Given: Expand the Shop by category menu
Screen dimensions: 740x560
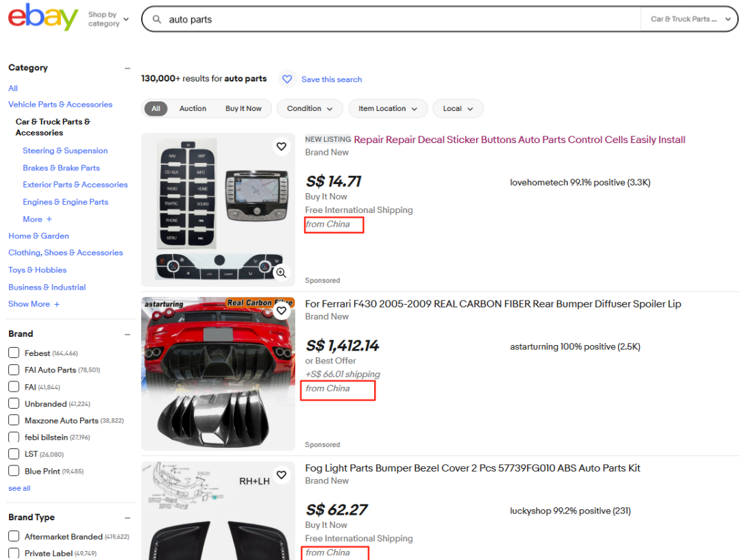Looking at the screenshot, I should coord(108,19).
